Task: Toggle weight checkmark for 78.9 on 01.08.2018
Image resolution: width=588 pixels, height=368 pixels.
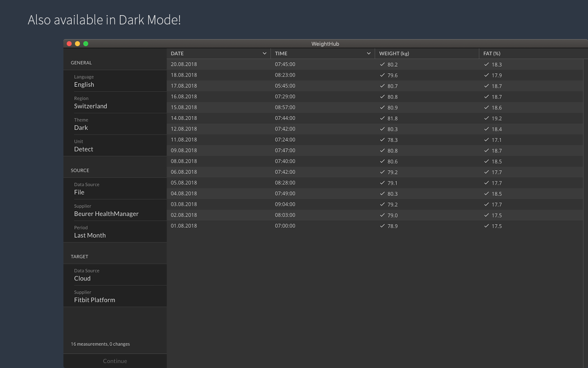Action: point(382,226)
